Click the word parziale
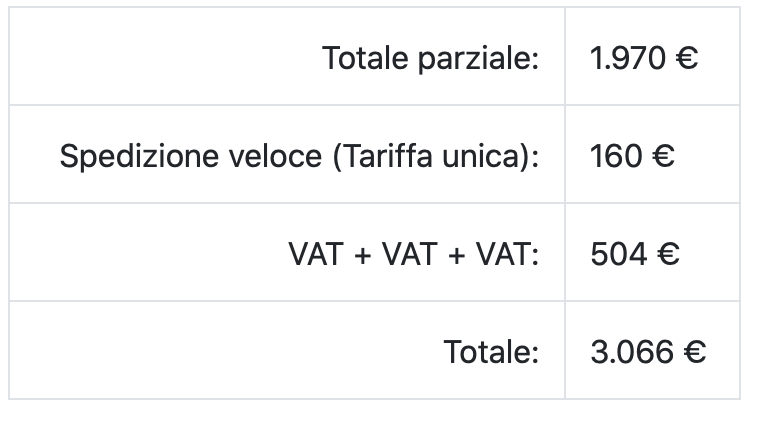Screen dimensions: 768x422 [479, 60]
